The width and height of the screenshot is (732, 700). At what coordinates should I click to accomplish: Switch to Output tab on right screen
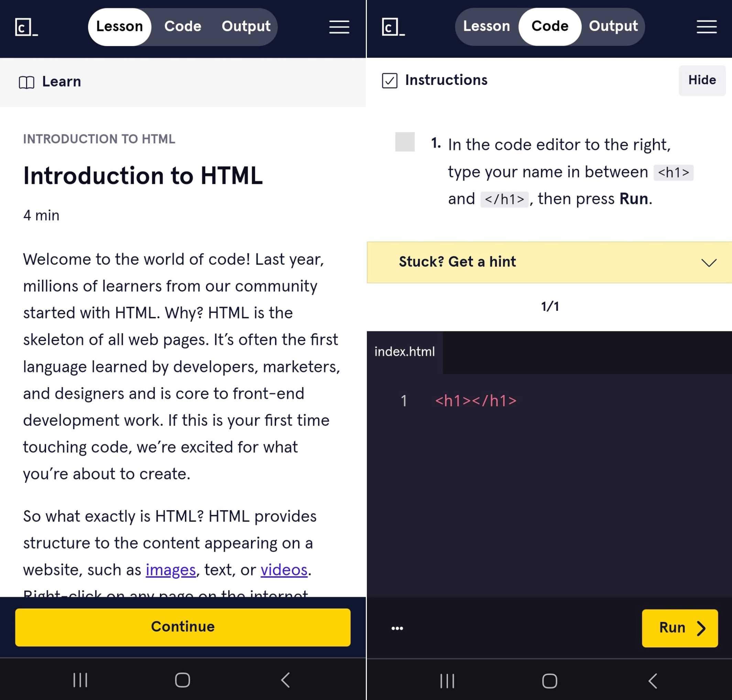613,26
